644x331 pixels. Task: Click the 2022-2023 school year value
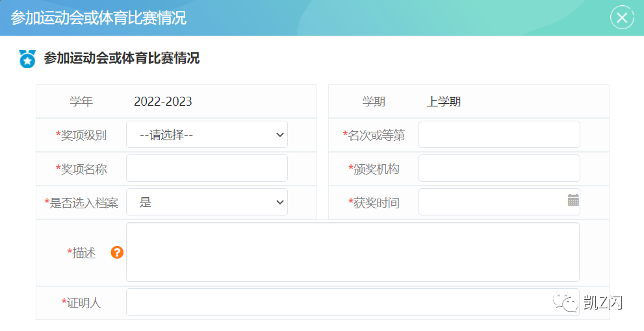[x=163, y=102]
